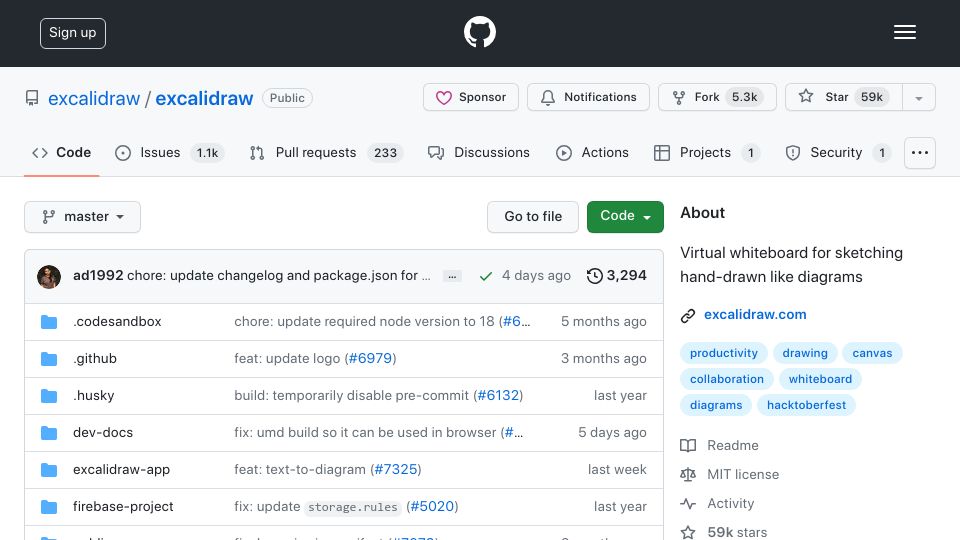Open the ad1992 author link
Viewport: 960px width, 540px height.
click(98, 276)
